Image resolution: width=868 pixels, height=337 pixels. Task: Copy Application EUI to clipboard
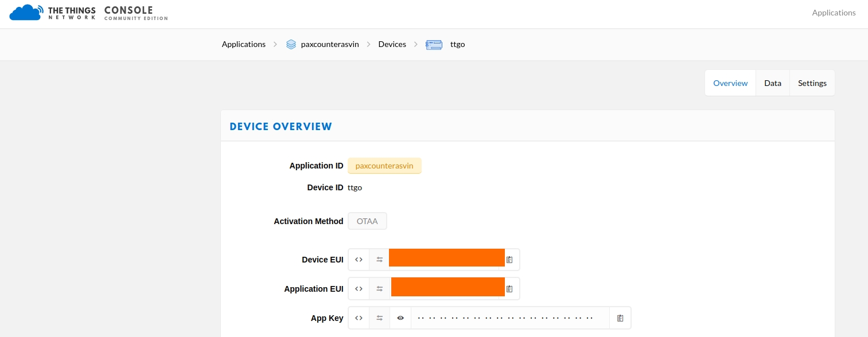(509, 289)
